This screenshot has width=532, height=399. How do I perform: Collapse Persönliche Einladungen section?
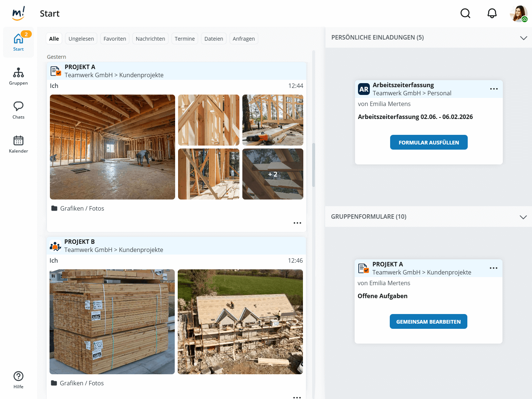(523, 38)
